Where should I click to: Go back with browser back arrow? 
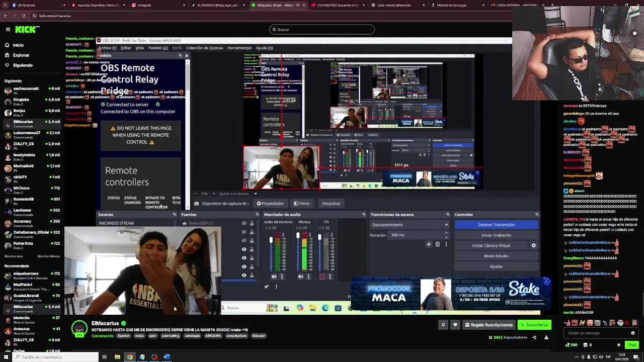point(6,16)
